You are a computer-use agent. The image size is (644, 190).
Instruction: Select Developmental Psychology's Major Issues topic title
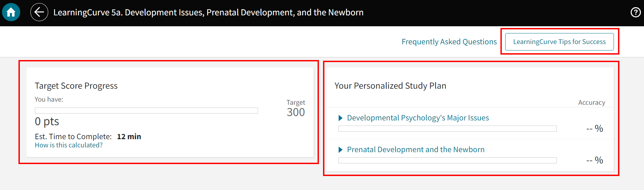click(418, 118)
